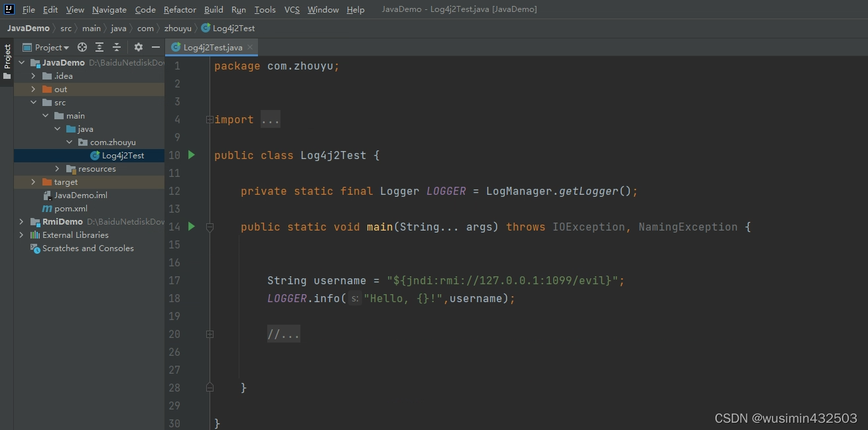This screenshot has height=430, width=868.
Task: Open the VCS menu
Action: point(292,10)
